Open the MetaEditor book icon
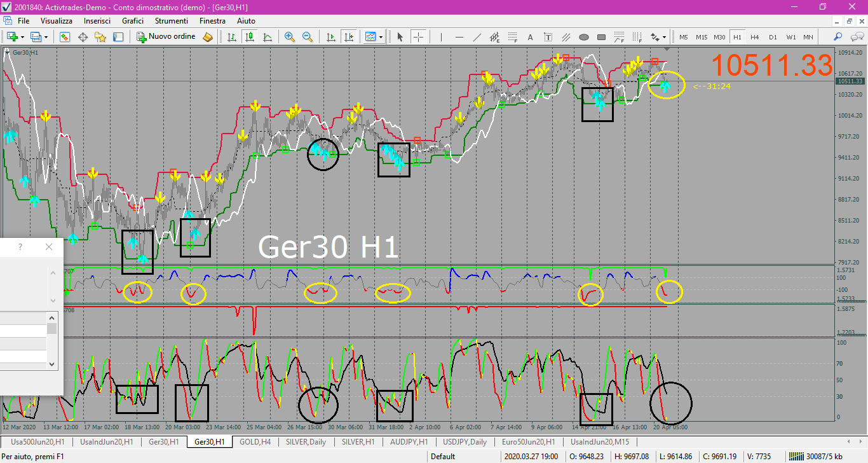Screen dimensions: 868x463 [207, 37]
